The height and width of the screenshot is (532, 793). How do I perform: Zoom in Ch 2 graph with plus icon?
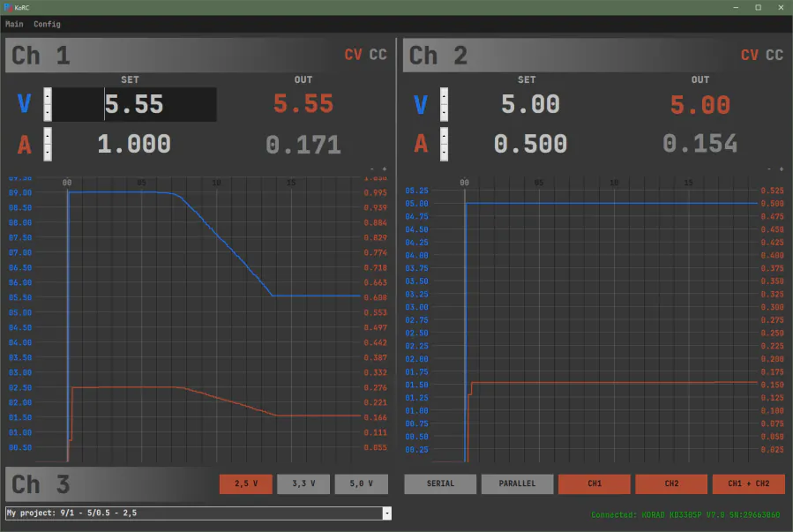pyautogui.click(x=781, y=169)
